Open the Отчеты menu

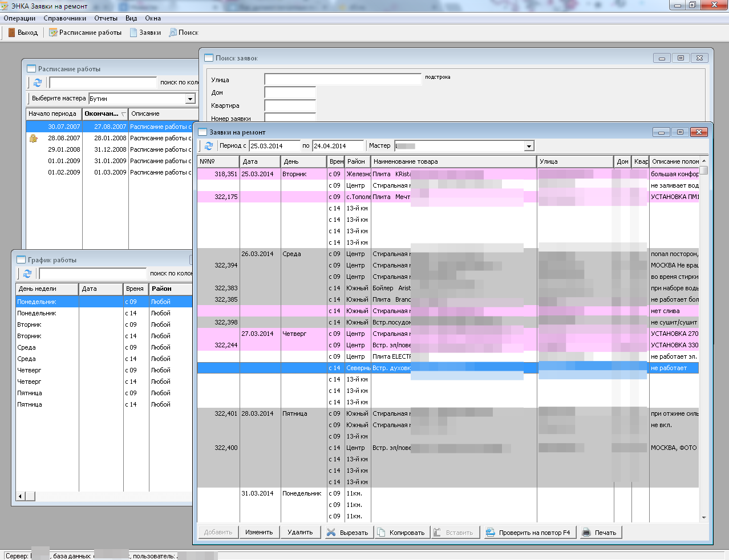pyautogui.click(x=106, y=18)
